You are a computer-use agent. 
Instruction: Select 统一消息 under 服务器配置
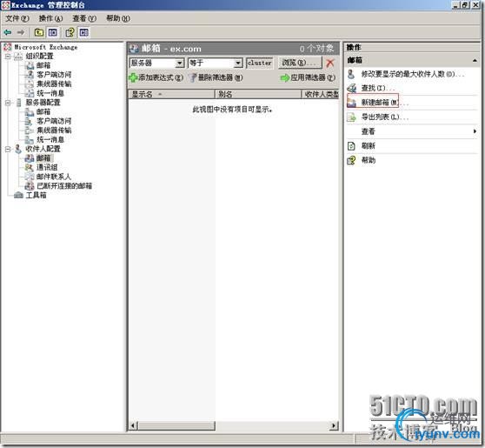click(x=50, y=140)
